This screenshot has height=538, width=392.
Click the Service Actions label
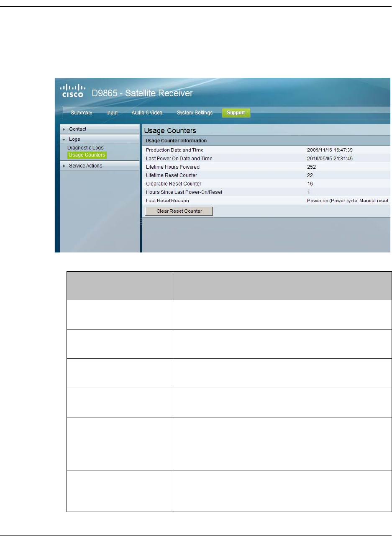[85, 166]
